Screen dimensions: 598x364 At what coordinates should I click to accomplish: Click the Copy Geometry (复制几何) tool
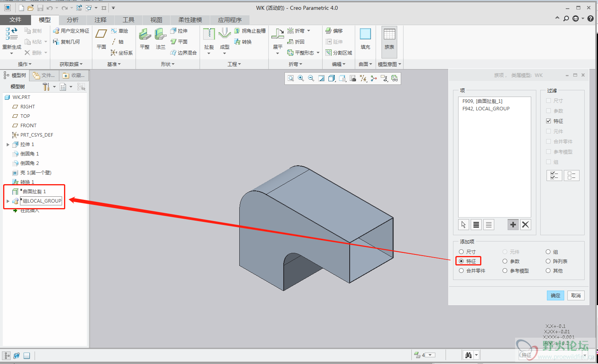(66, 42)
